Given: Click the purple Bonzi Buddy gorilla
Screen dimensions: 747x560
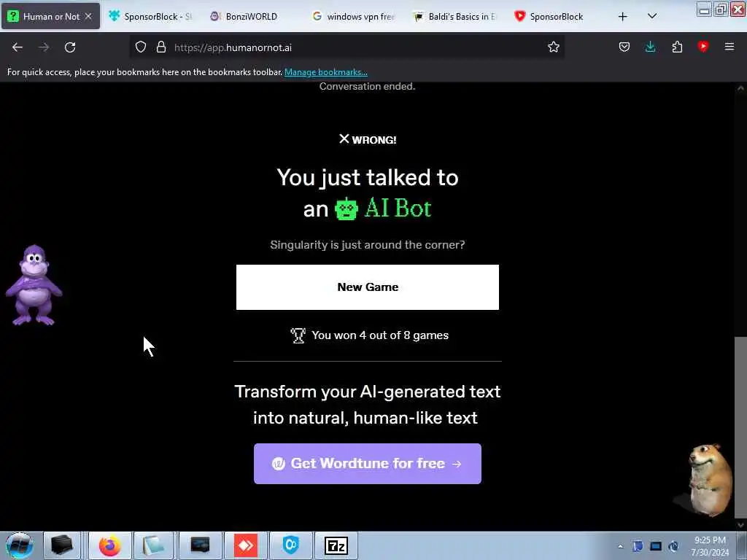Looking at the screenshot, I should pyautogui.click(x=34, y=285).
